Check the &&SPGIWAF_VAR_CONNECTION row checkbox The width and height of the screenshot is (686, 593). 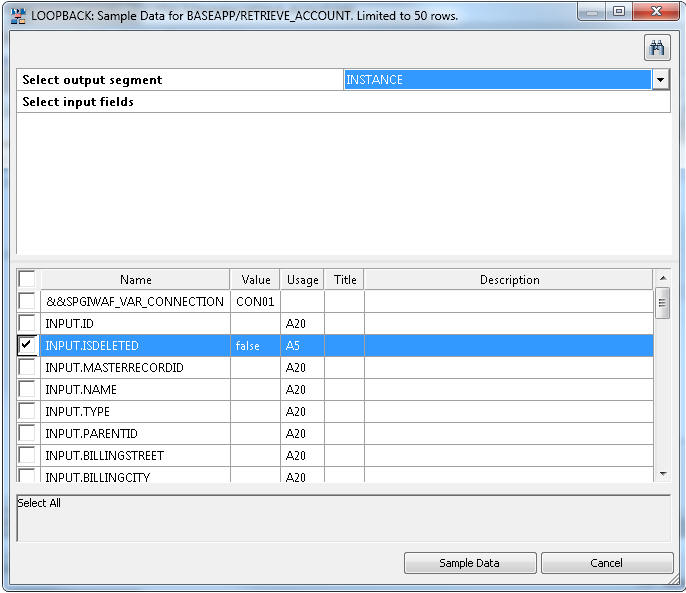tap(27, 301)
